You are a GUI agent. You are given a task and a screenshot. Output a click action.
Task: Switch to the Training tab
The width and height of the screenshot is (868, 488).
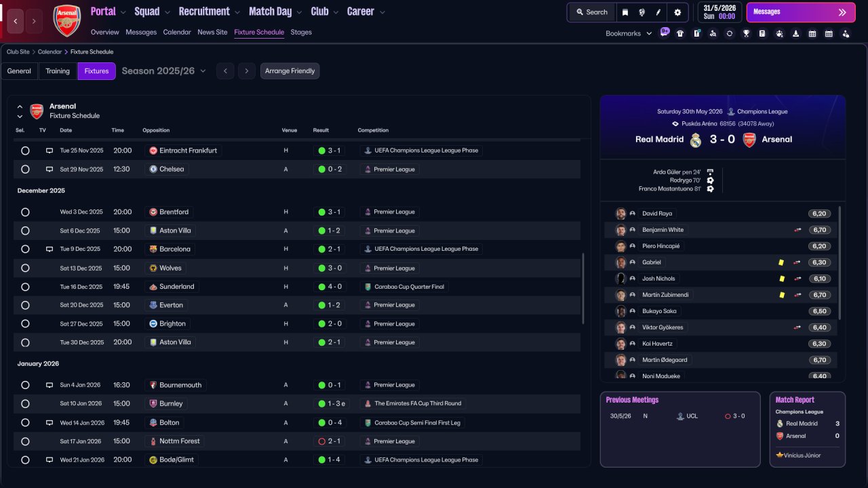click(x=58, y=71)
